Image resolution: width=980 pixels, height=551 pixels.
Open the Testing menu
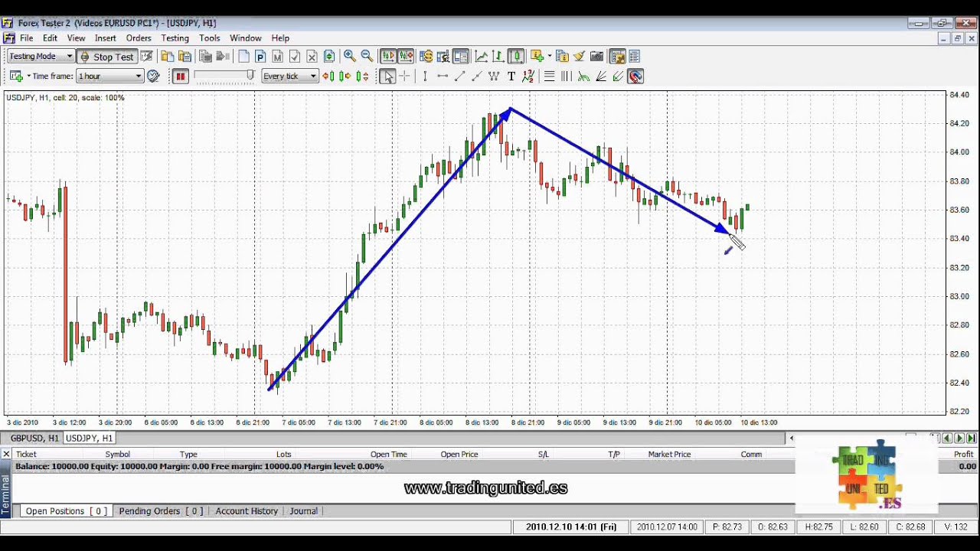tap(175, 38)
